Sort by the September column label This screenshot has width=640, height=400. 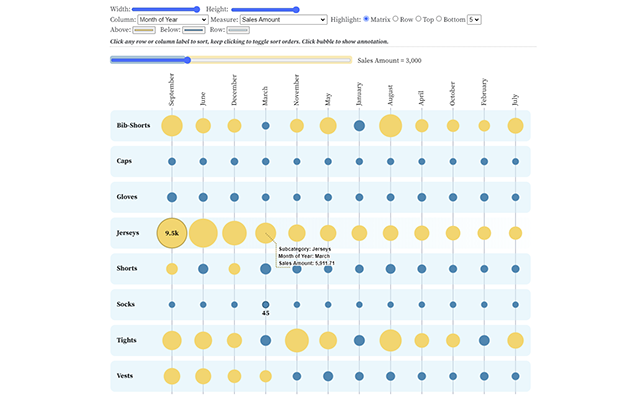(x=171, y=90)
